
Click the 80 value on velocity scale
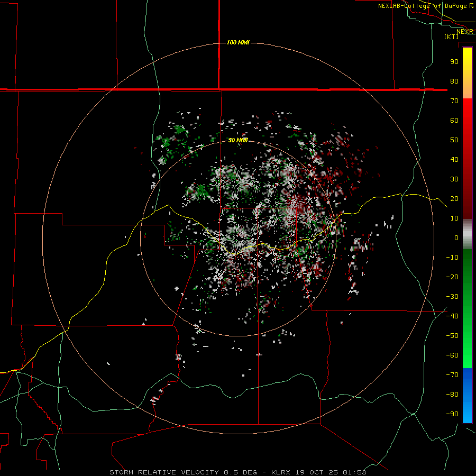click(454, 81)
